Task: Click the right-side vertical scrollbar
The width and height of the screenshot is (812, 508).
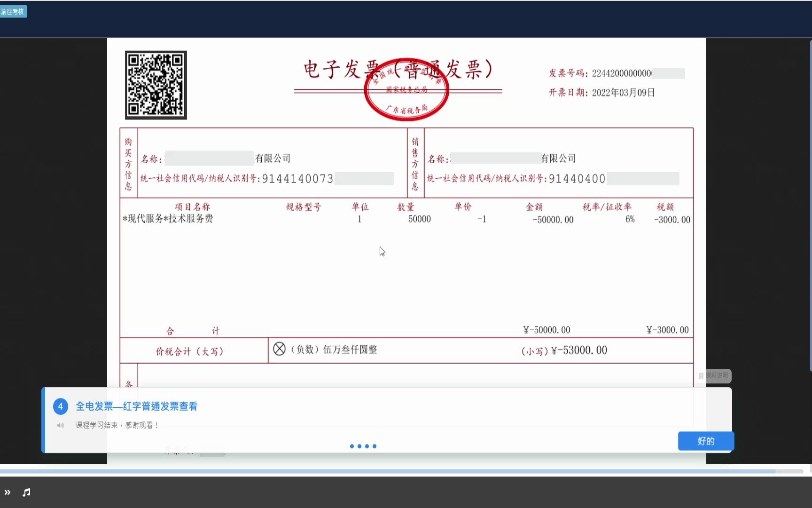Action: [810, 207]
